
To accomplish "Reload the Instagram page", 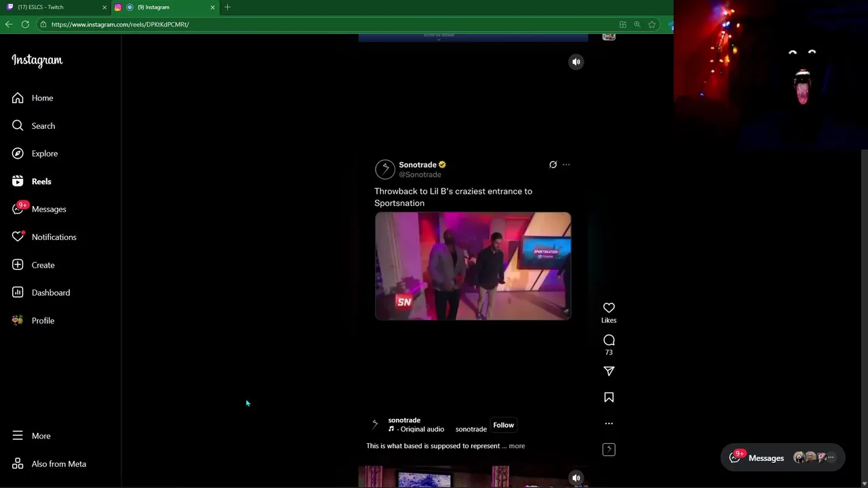I will tap(25, 24).
